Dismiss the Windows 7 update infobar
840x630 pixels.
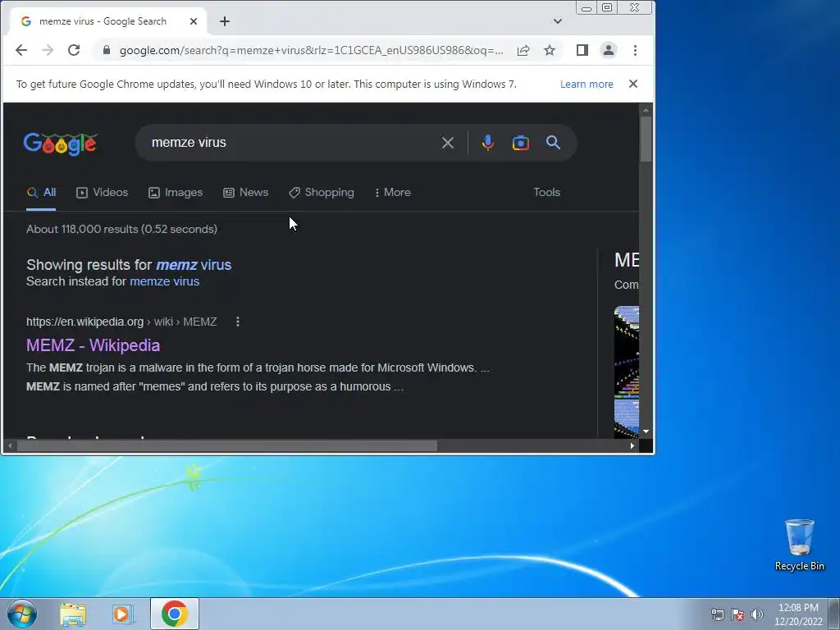(x=633, y=84)
